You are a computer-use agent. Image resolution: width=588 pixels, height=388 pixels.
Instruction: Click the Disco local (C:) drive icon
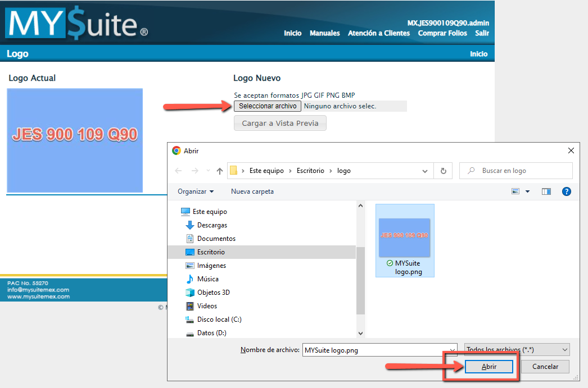tap(190, 319)
